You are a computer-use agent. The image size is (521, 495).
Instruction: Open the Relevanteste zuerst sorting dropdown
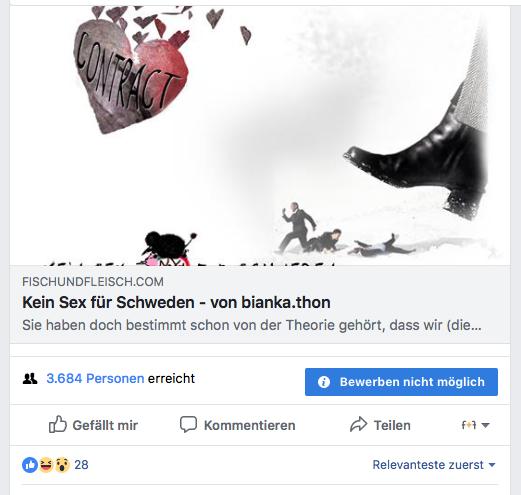(x=434, y=465)
